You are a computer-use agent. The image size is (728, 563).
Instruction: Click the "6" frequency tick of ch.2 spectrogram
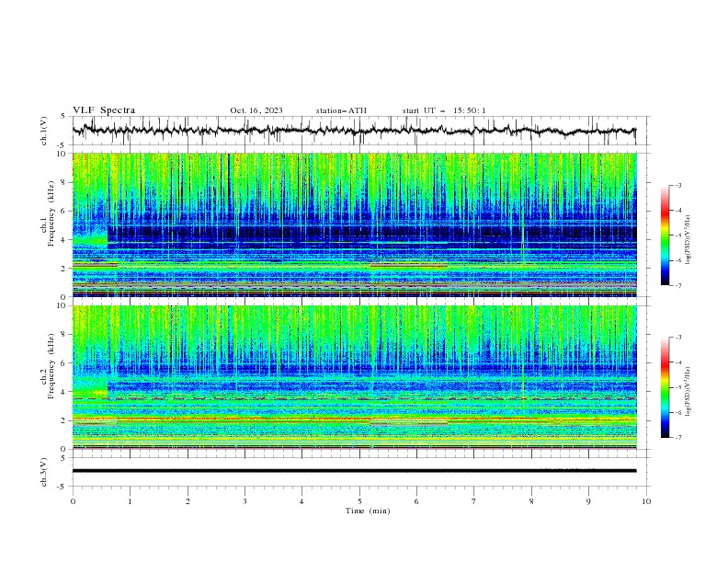[64, 363]
